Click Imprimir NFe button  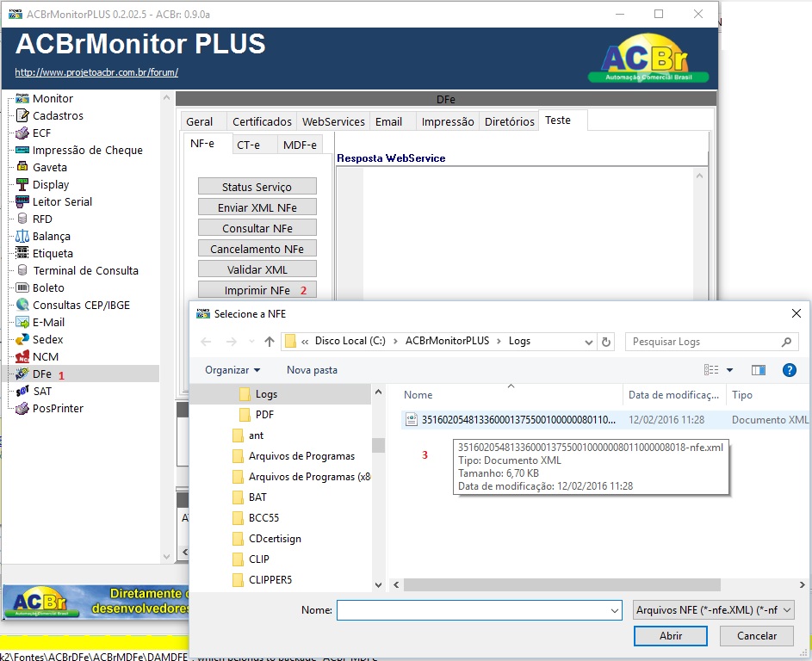(x=257, y=290)
